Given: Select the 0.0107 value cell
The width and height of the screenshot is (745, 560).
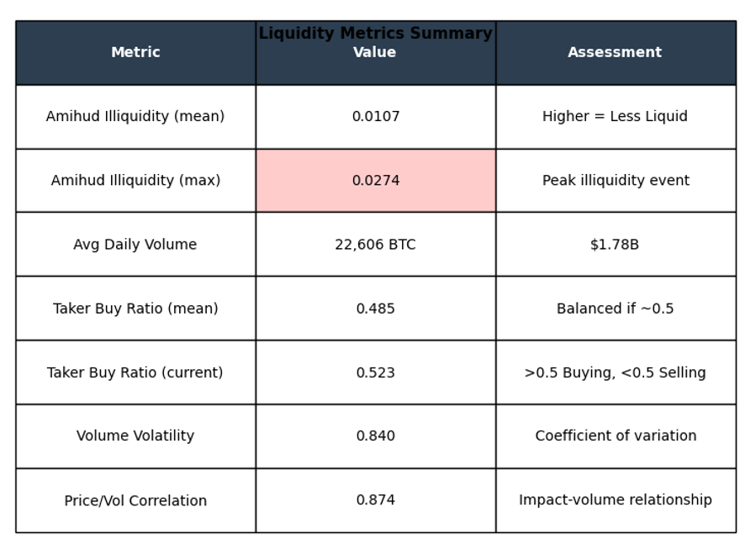Looking at the screenshot, I should click(x=375, y=117).
